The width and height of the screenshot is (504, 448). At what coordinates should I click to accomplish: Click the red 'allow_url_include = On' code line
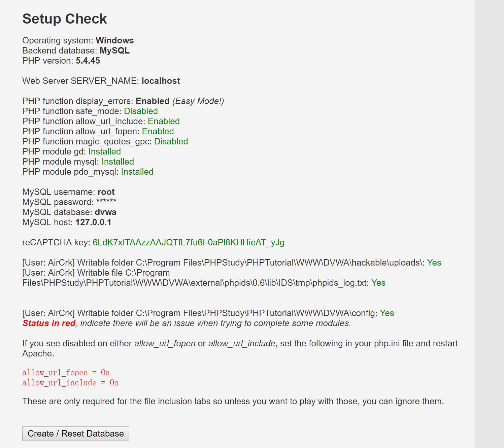tap(70, 383)
